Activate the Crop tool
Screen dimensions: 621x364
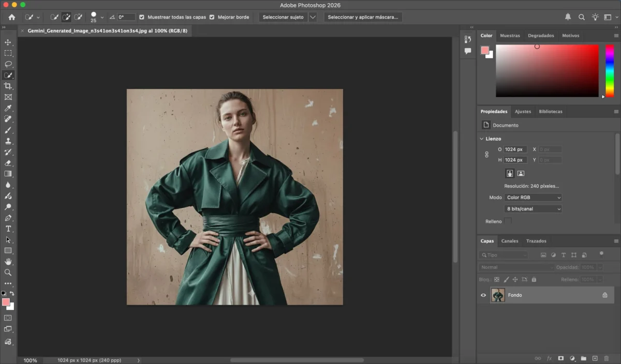click(8, 86)
